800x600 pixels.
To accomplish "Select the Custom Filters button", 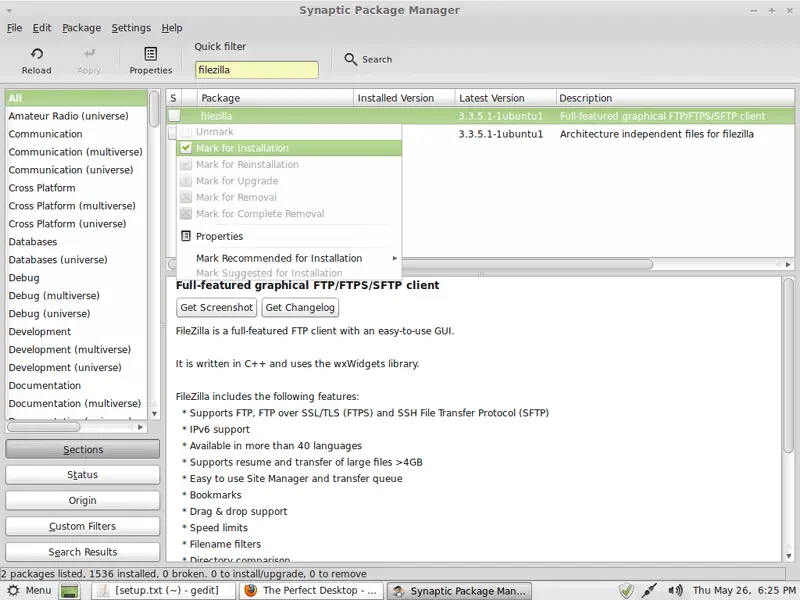I will pyautogui.click(x=83, y=526).
